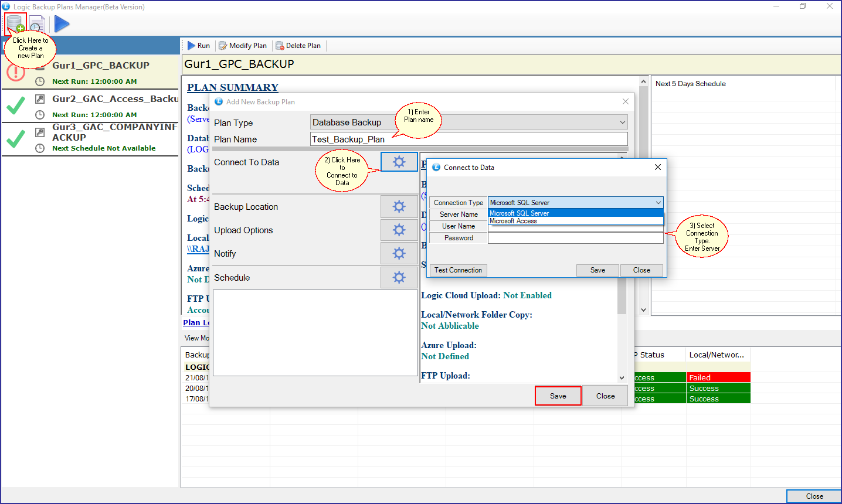The height and width of the screenshot is (504, 842).
Task: Click the Create new Plan database icon
Action: tap(15, 24)
